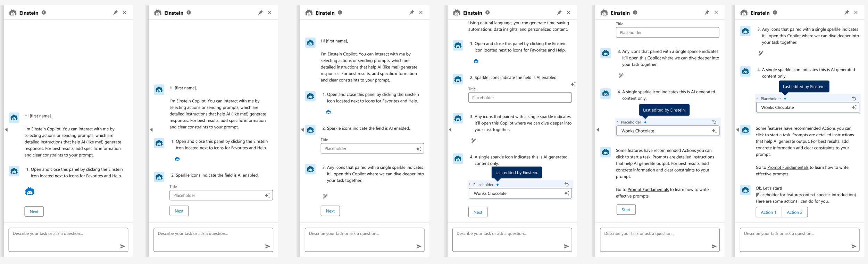
Task: Open Prompt Fundamentals link in panel with Action buttons
Action: coord(788,167)
